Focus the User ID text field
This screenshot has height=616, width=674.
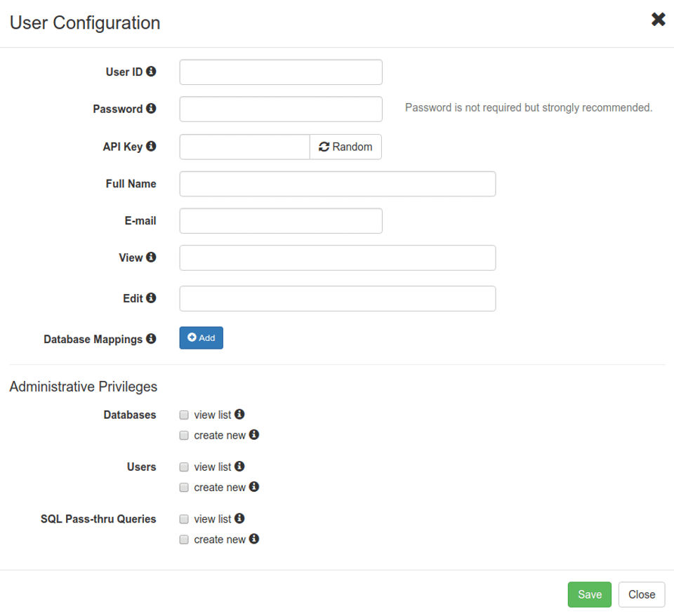point(281,72)
